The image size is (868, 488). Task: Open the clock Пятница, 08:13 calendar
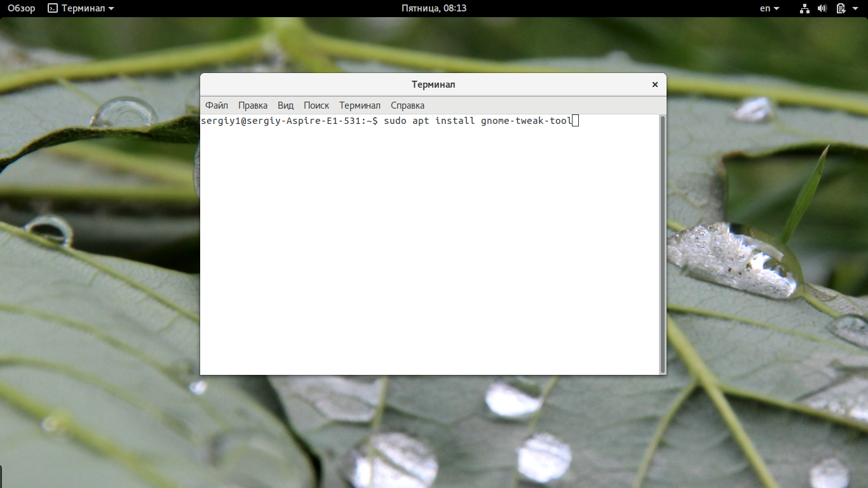point(434,8)
